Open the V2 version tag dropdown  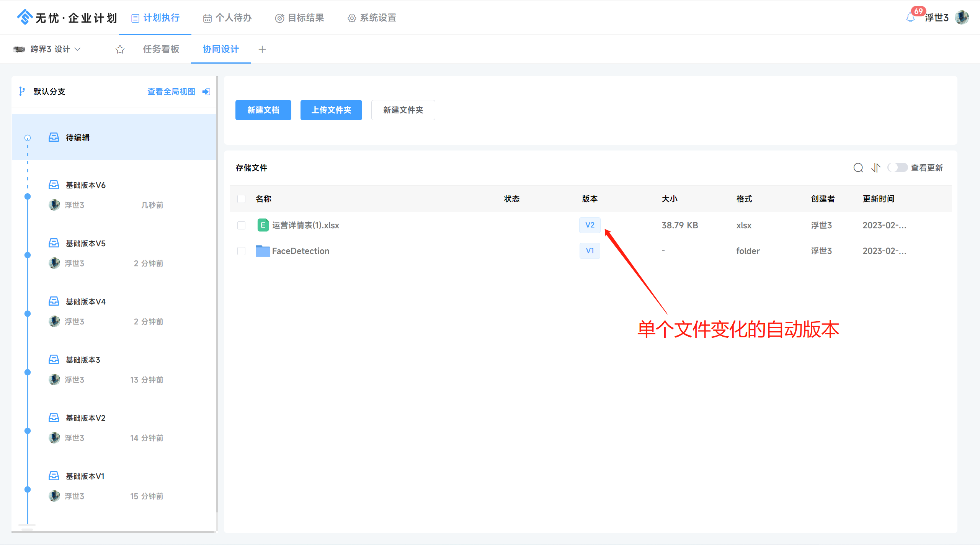[590, 225]
